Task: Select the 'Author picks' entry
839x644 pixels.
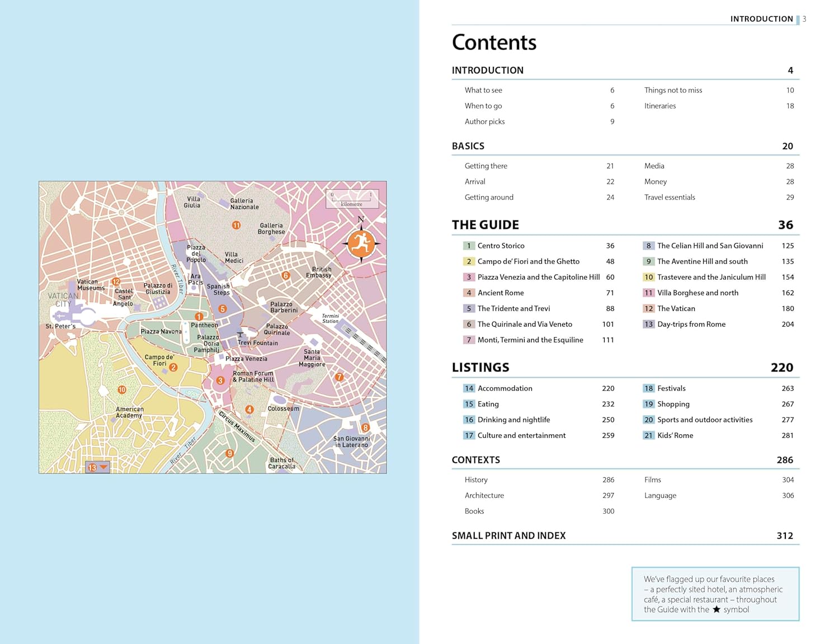Action: 485,121
